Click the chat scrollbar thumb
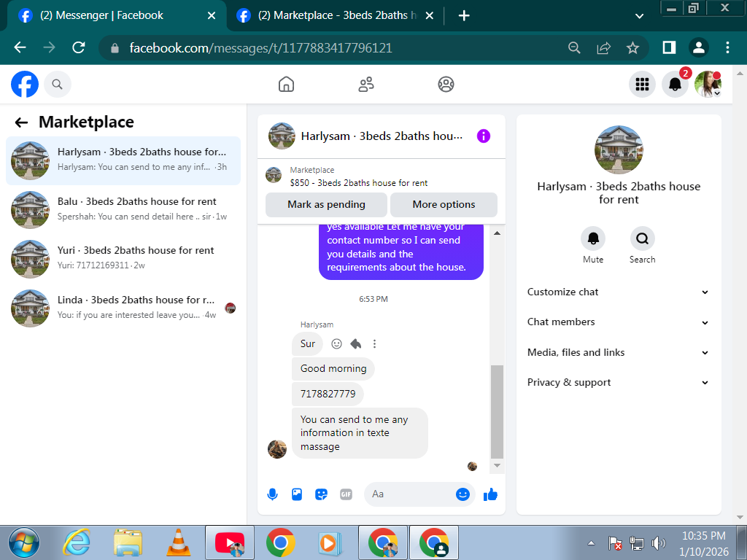The image size is (747, 560). click(497, 412)
